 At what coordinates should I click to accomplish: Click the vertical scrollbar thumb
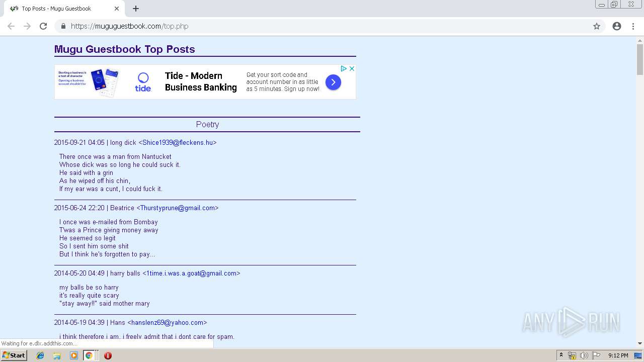[640, 59]
